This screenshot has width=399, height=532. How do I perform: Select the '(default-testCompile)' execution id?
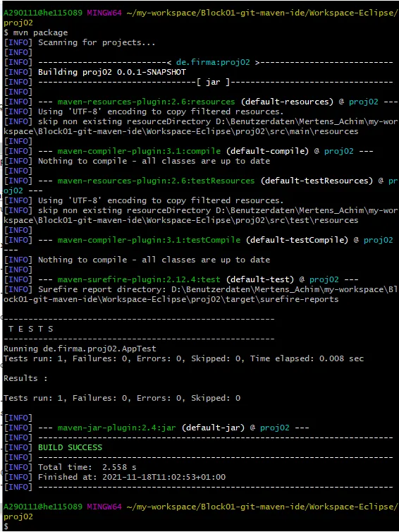coord(297,240)
